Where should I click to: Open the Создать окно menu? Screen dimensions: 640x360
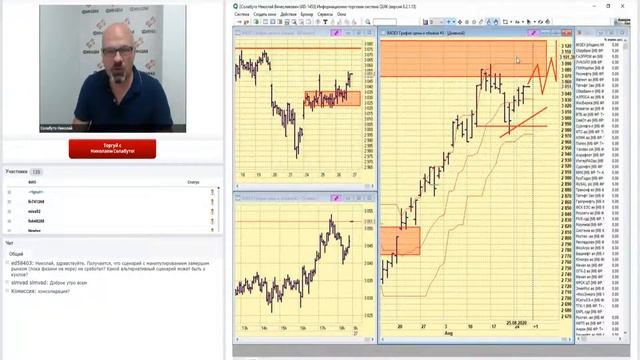pyautogui.click(x=264, y=14)
